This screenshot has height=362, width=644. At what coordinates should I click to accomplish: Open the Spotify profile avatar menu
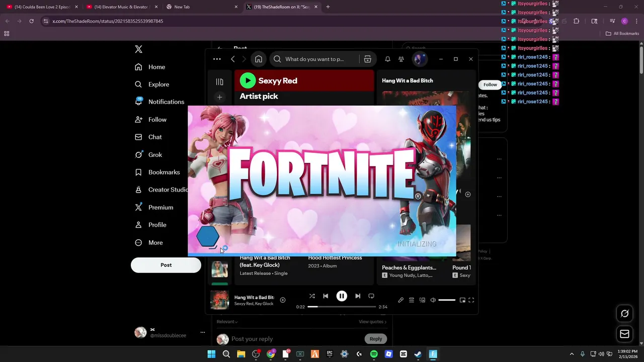coord(420,59)
